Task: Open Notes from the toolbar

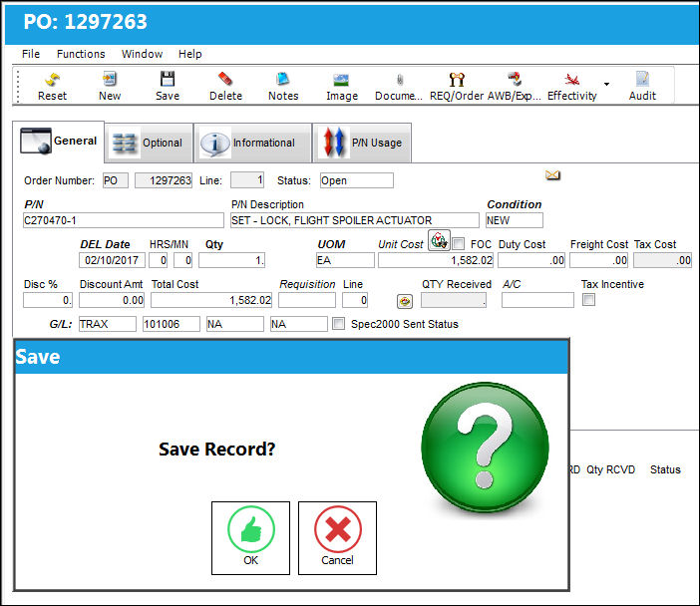Action: tap(283, 87)
